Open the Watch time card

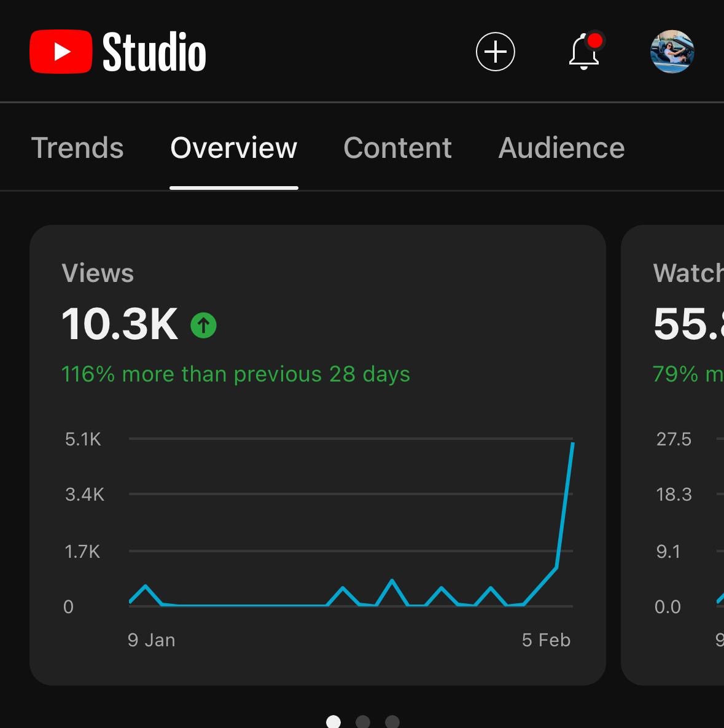[x=672, y=455]
